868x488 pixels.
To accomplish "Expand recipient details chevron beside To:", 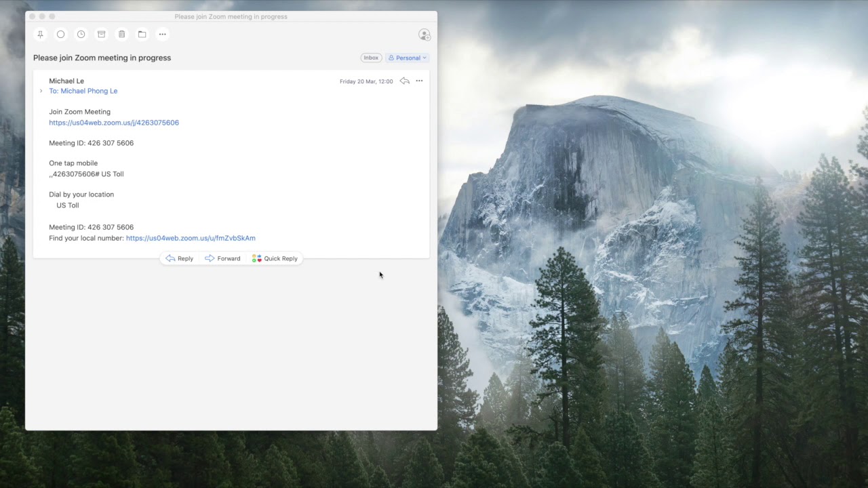I will (x=41, y=91).
